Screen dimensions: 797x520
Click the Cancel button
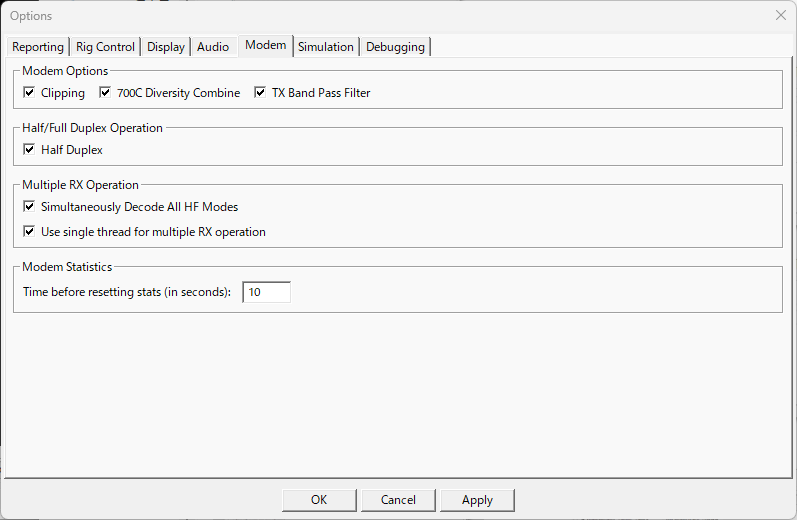pos(398,500)
